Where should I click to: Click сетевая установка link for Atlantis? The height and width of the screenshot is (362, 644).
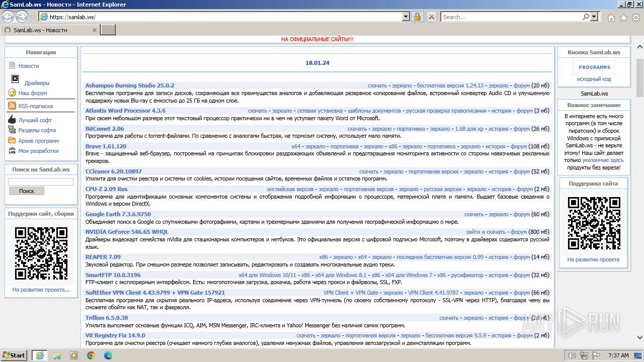point(319,111)
